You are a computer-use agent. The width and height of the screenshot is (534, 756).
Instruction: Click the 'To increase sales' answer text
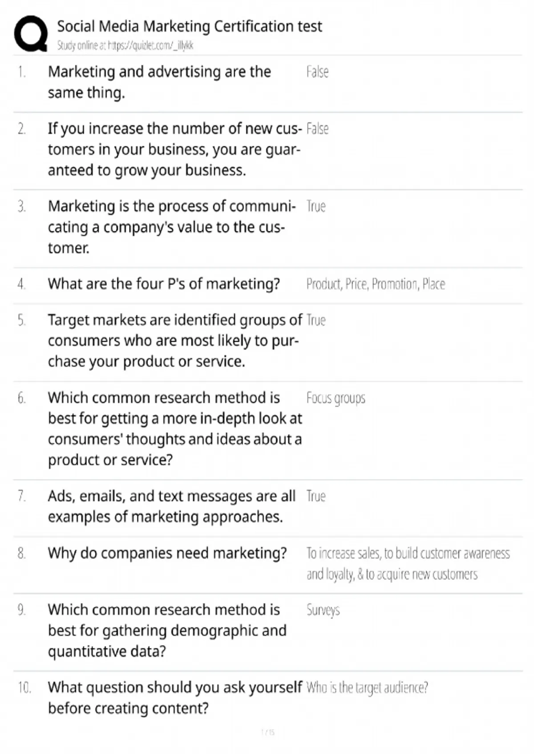(x=408, y=563)
